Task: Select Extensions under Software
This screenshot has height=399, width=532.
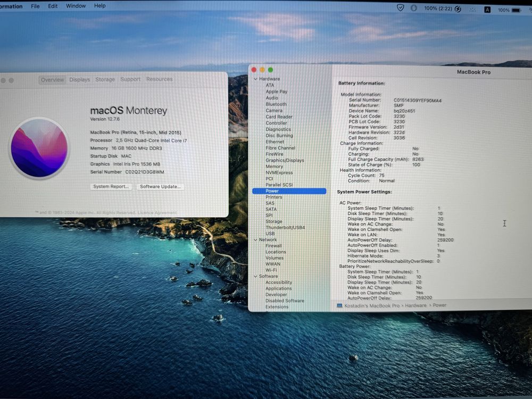Action: click(x=277, y=307)
